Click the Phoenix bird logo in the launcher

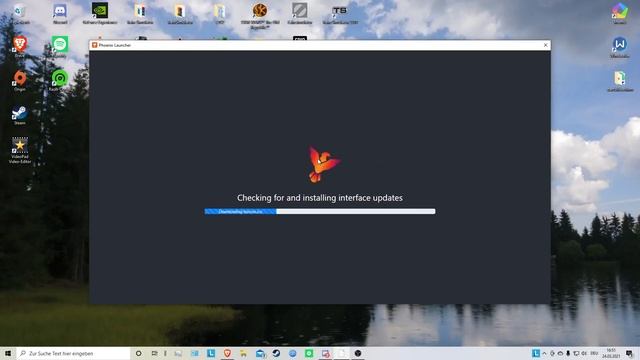(324, 164)
